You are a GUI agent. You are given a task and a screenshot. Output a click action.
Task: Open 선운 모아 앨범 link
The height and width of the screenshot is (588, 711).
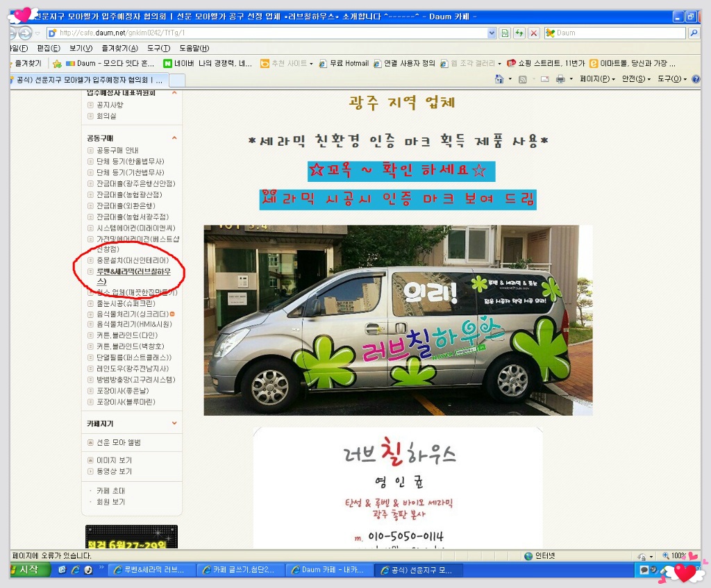click(118, 442)
